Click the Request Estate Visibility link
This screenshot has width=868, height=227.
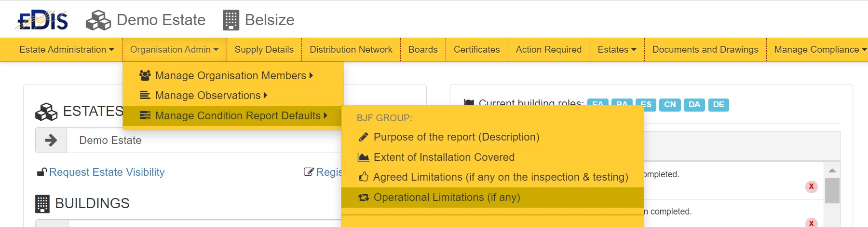107,172
